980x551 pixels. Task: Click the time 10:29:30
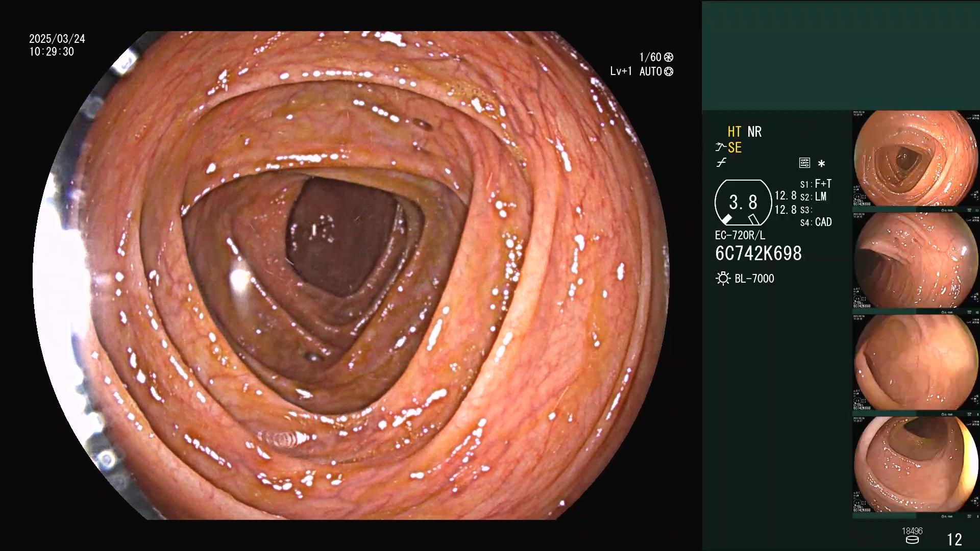pos(52,52)
